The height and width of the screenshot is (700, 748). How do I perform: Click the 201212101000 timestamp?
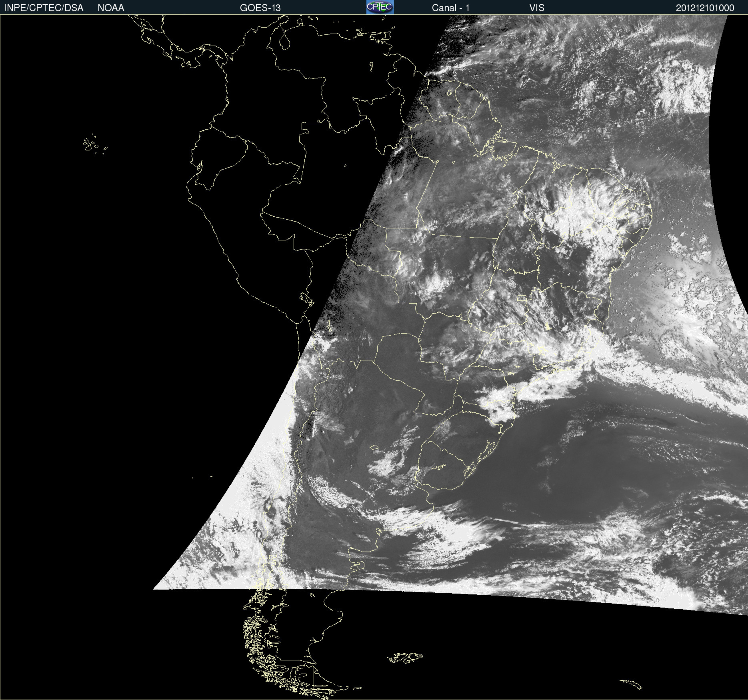point(705,8)
